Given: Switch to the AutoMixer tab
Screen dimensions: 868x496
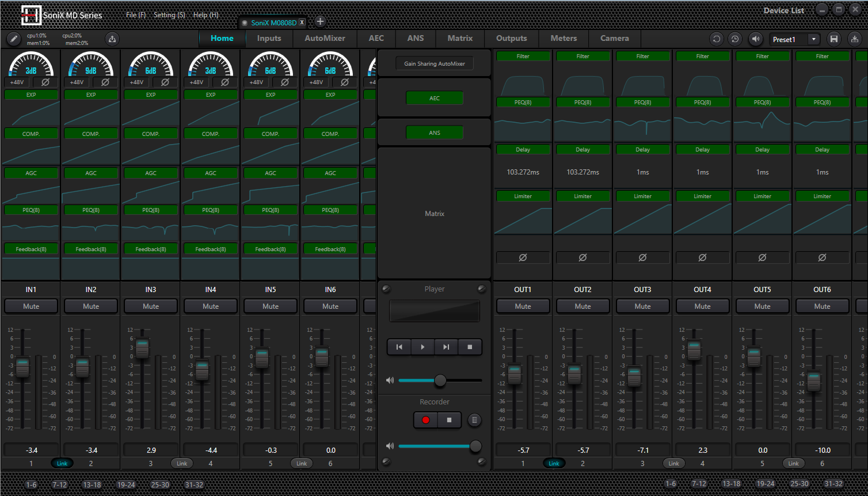Looking at the screenshot, I should coord(325,39).
